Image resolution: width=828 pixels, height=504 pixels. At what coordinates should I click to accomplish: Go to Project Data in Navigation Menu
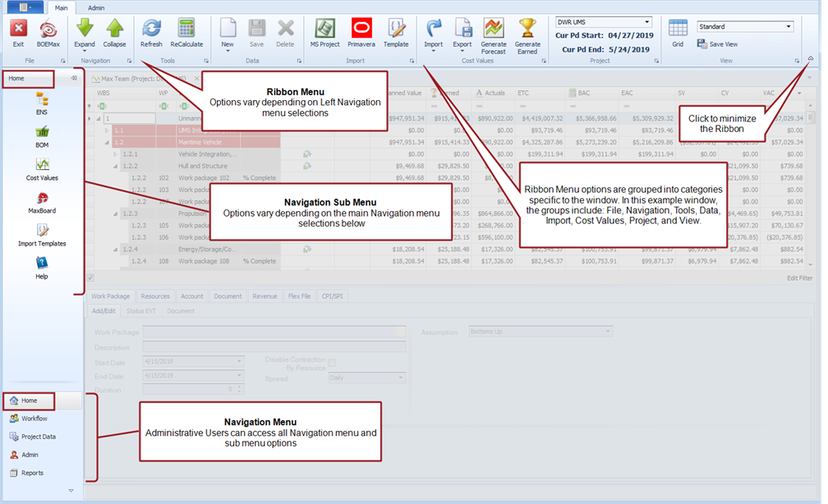pos(38,437)
